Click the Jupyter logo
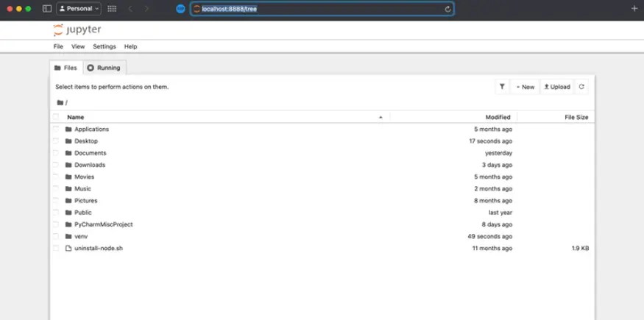 click(x=77, y=30)
